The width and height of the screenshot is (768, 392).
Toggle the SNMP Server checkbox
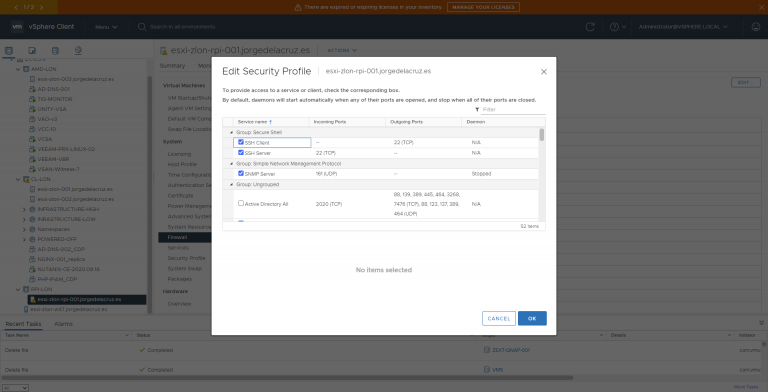coord(241,173)
